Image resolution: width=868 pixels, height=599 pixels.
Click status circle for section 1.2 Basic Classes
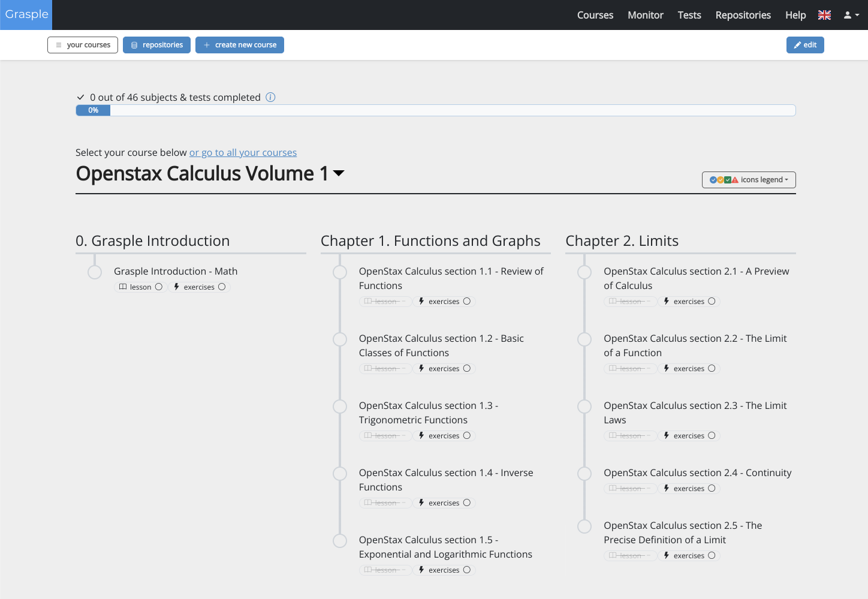point(340,339)
